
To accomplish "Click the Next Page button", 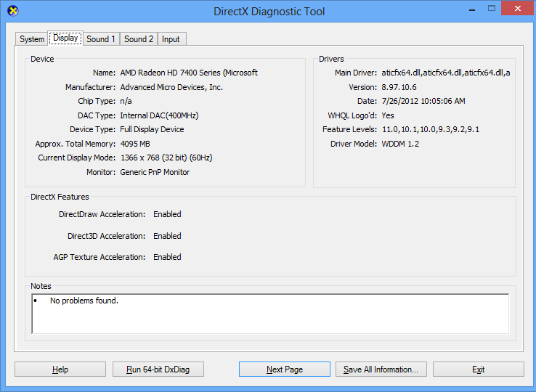I will point(285,369).
